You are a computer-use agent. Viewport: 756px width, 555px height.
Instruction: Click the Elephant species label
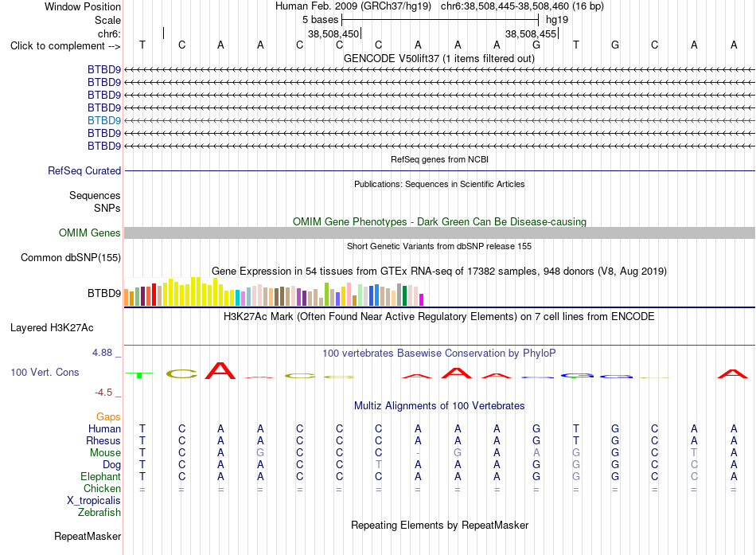click(x=101, y=476)
